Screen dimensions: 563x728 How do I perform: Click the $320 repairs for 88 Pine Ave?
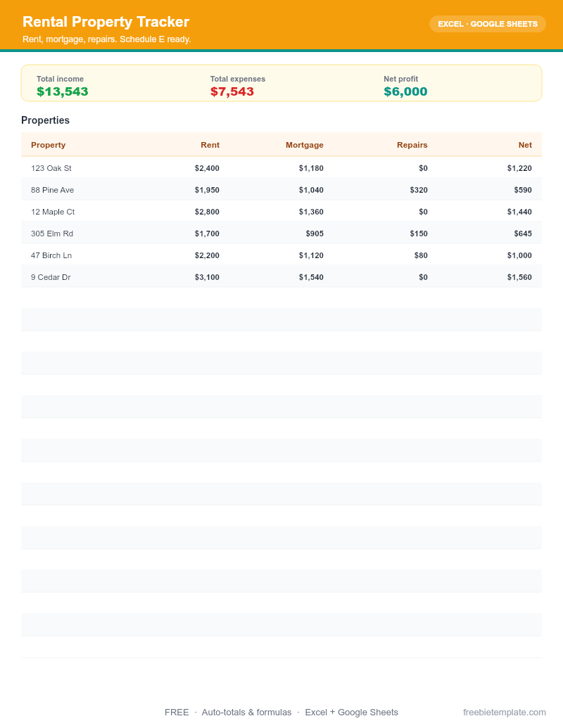419,190
